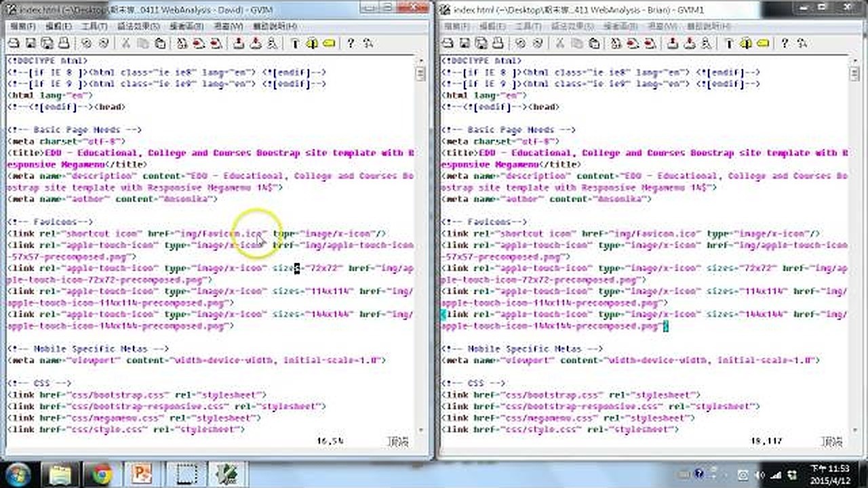Undo last change in left David window
Viewport: 868px width, 488px height.
[86, 43]
